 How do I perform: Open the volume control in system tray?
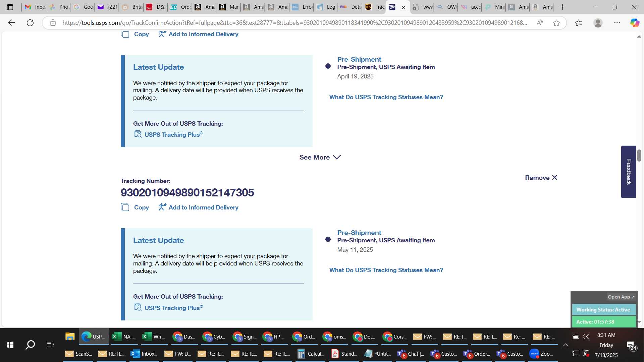click(x=586, y=337)
